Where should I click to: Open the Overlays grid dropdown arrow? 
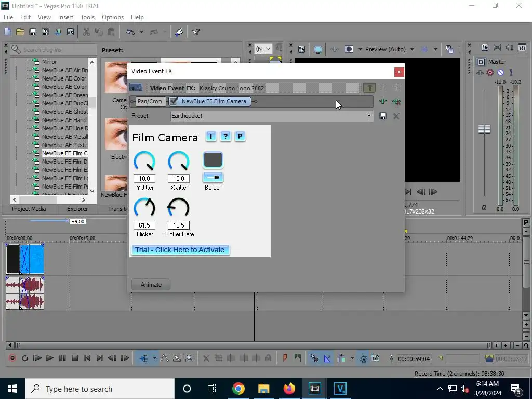[x=435, y=49]
